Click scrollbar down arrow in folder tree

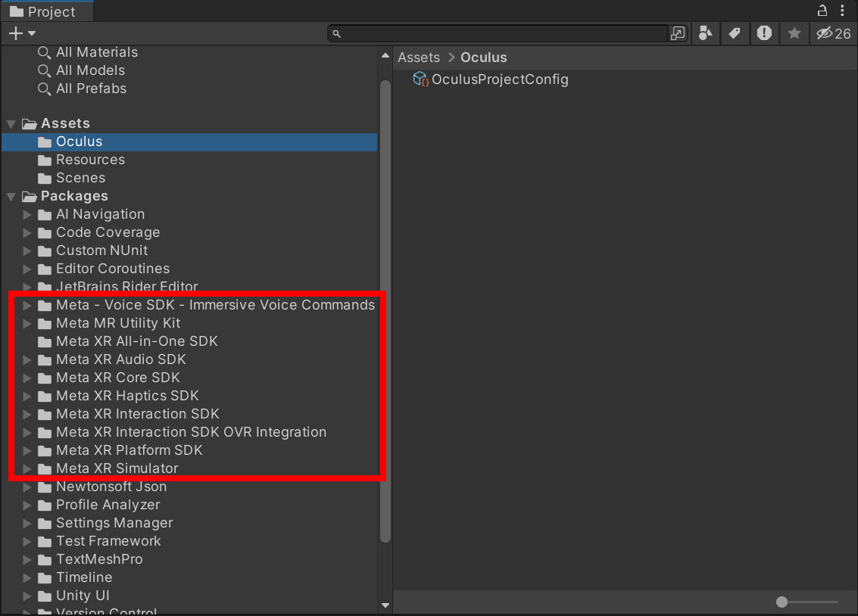coord(385,605)
